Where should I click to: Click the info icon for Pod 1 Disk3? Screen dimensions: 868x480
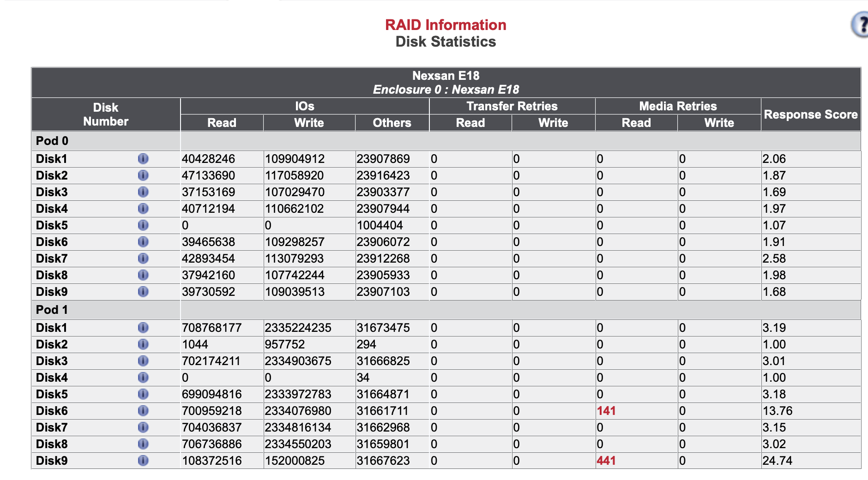coord(143,361)
